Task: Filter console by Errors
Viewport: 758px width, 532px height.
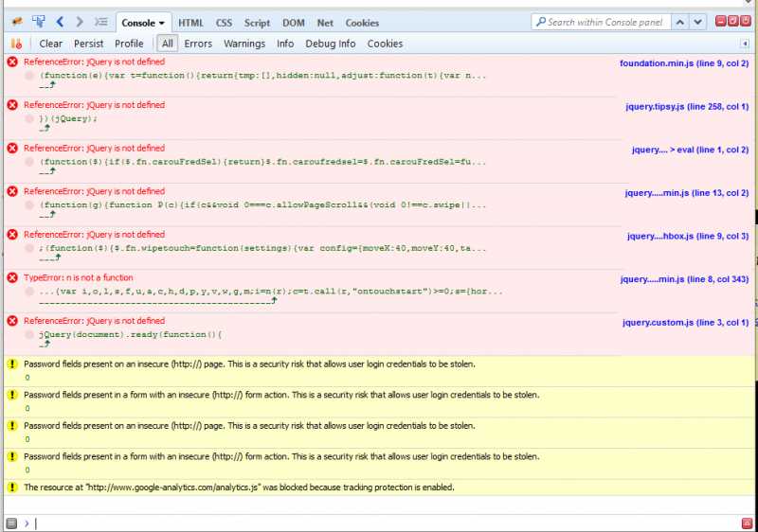Action: (198, 44)
